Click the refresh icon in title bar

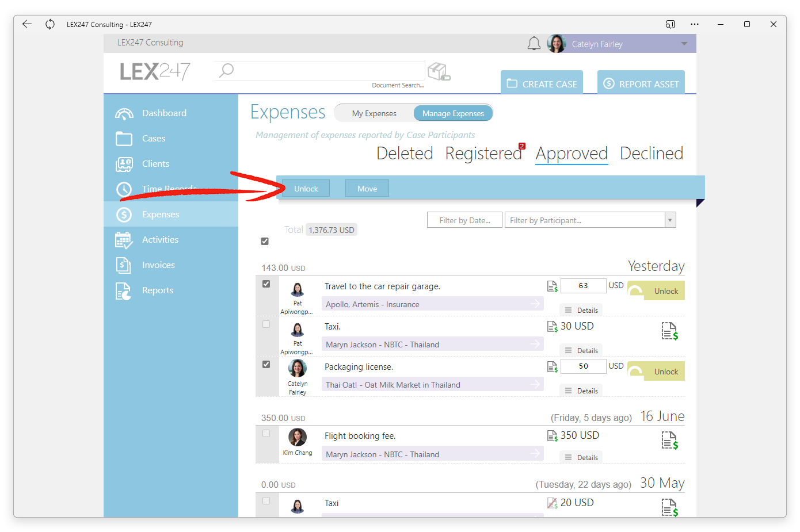[x=50, y=24]
